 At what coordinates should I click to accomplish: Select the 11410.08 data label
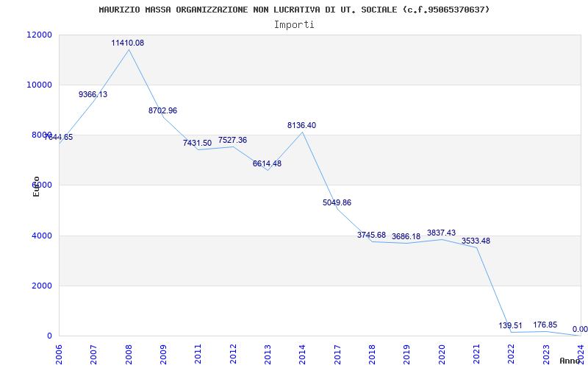coord(127,43)
